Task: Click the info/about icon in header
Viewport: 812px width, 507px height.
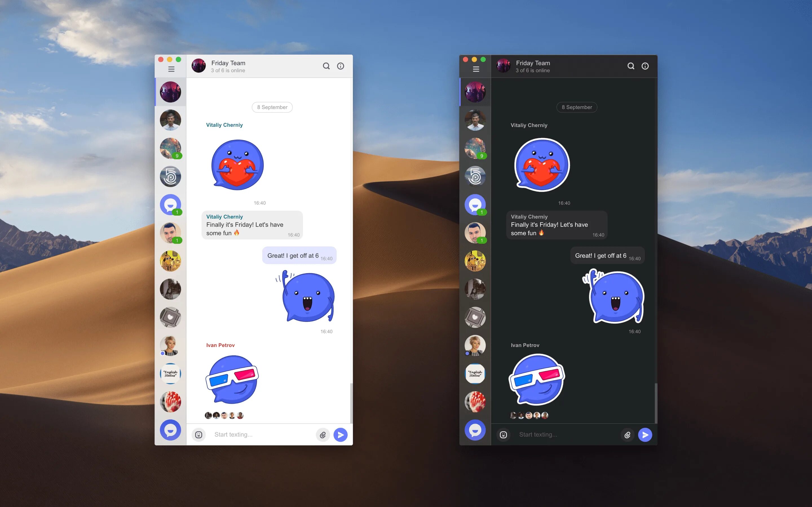Action: click(340, 65)
